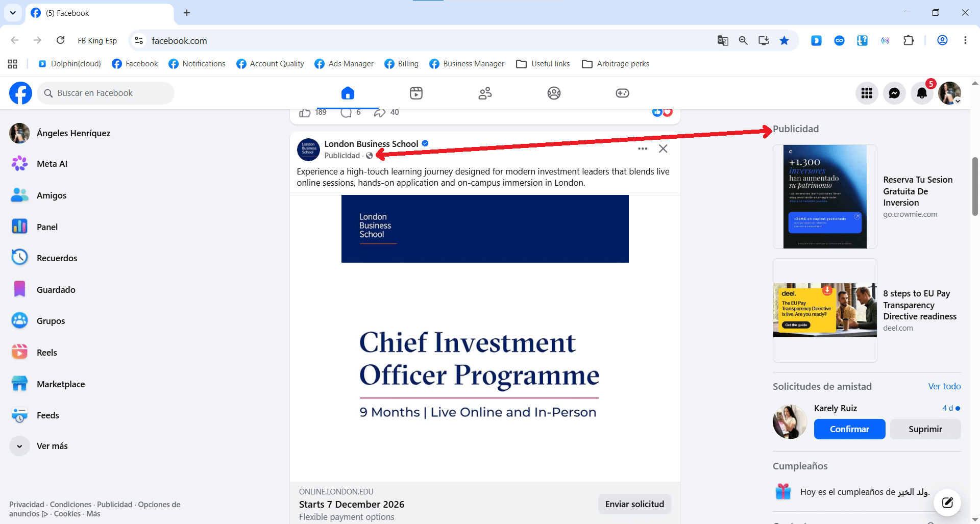The width and height of the screenshot is (980, 524).
Task: Open the browser extensions puzzle icon
Action: point(909,40)
